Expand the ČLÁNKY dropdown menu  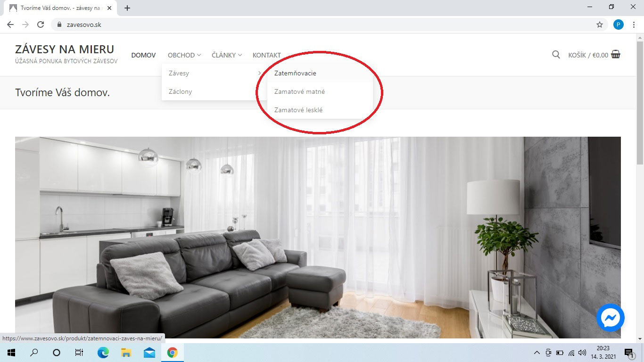[227, 55]
